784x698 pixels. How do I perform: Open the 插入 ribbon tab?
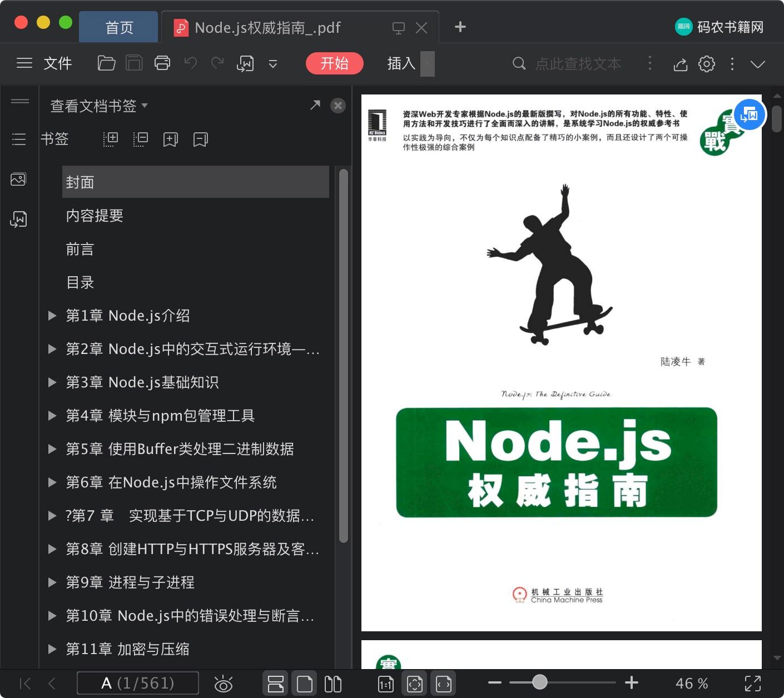point(401,63)
